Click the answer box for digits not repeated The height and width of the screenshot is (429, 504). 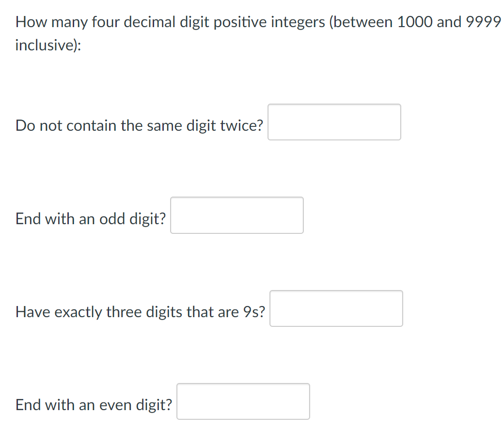[x=334, y=122]
